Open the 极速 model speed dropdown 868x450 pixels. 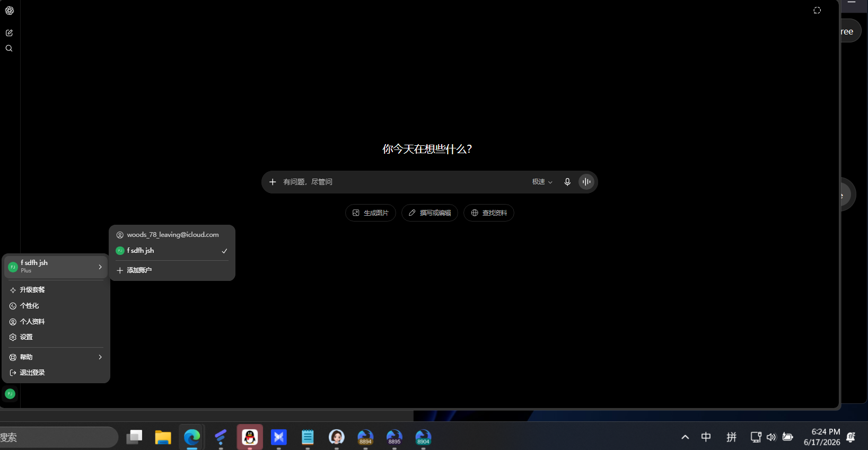(x=542, y=182)
